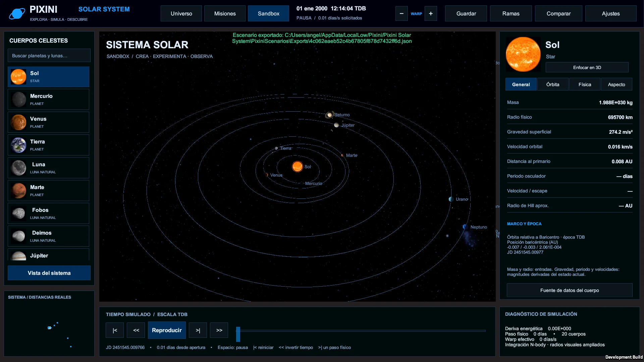
Task: Click the Sol body in the viewport
Action: click(297, 166)
